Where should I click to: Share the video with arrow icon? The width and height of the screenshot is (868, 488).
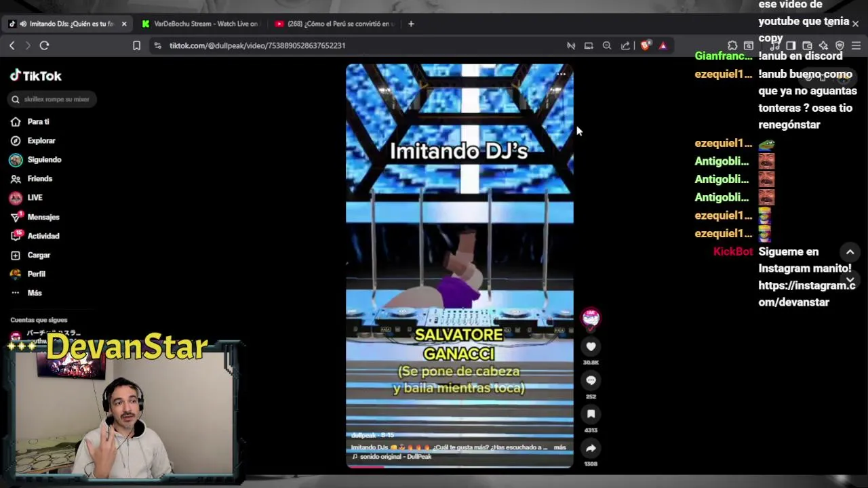(x=591, y=448)
